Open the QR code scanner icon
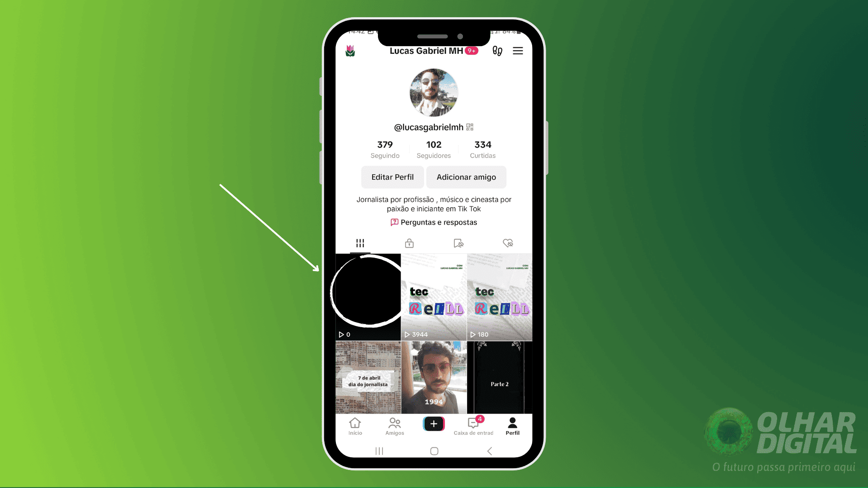The width and height of the screenshot is (868, 488). tap(471, 127)
